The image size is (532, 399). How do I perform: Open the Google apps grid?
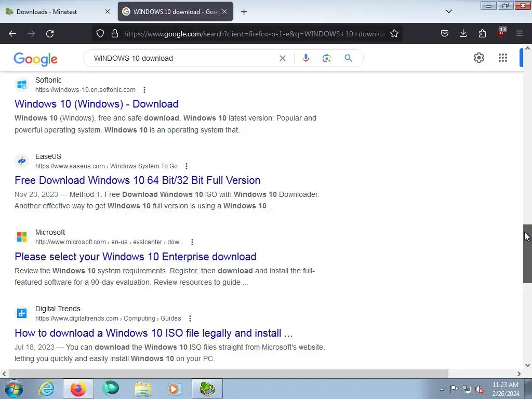click(503, 58)
